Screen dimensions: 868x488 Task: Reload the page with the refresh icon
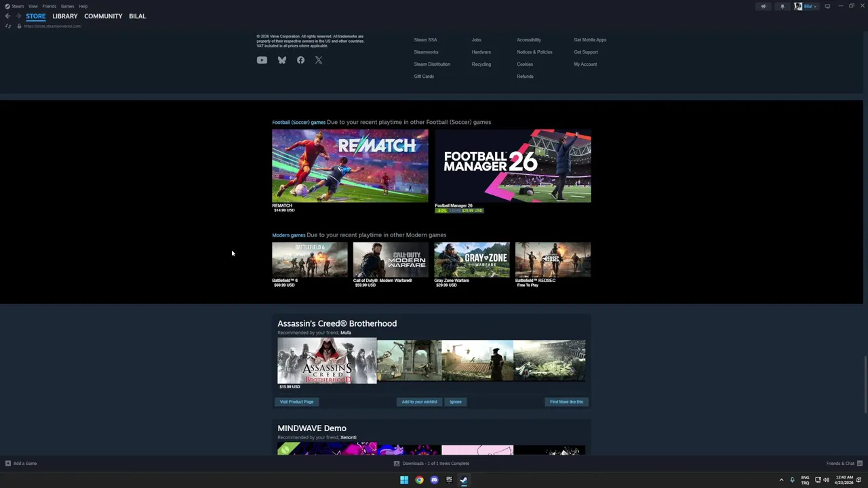(x=7, y=26)
